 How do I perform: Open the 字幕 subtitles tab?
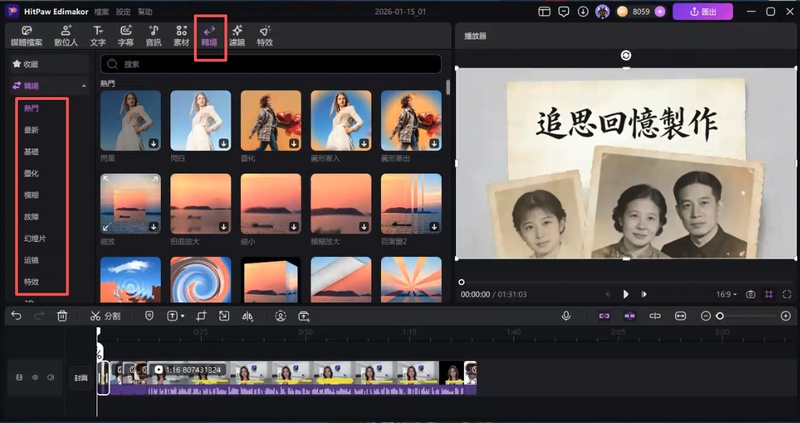coord(126,36)
